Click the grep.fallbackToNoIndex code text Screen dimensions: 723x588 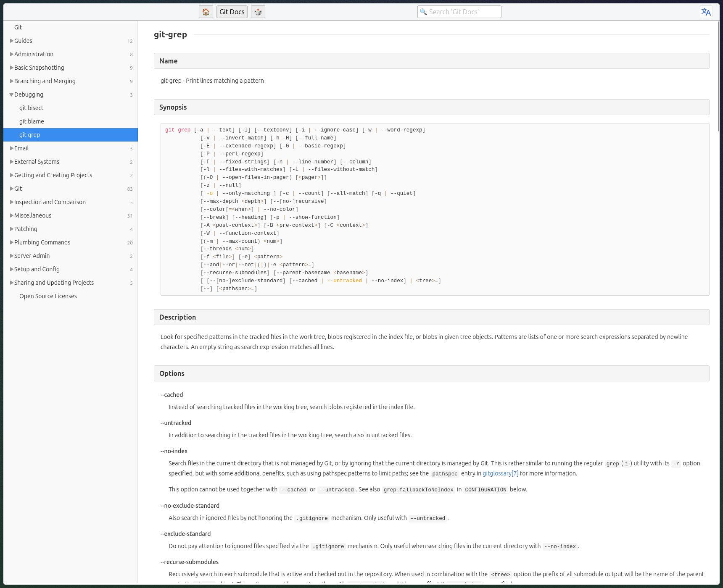tap(419, 490)
